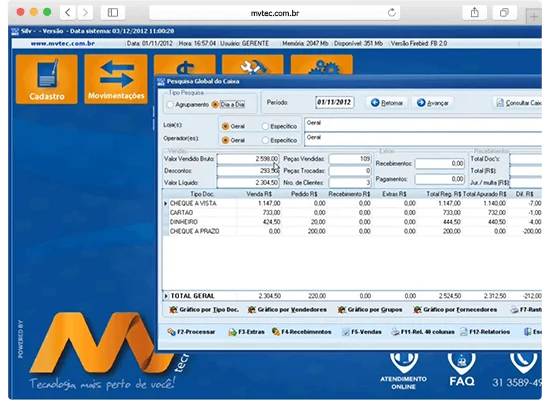Select the CHEQUE A PRAZO row

click(x=353, y=231)
